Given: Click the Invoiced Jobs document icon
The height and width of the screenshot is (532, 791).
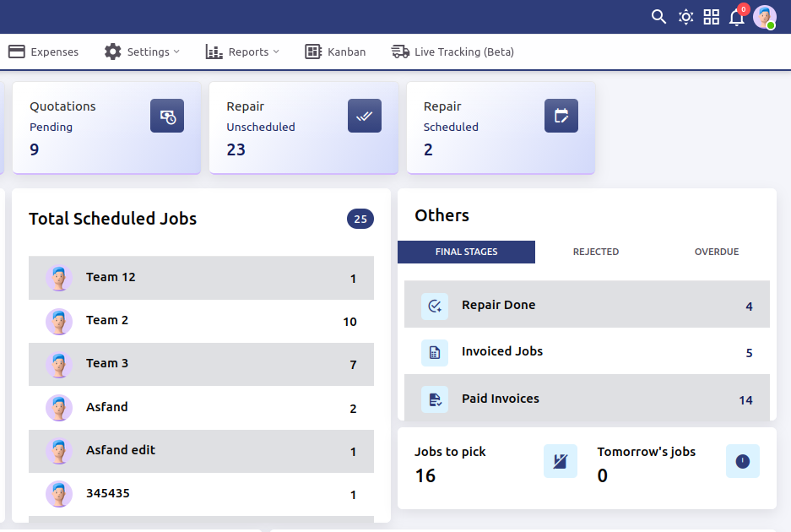Looking at the screenshot, I should (x=435, y=352).
